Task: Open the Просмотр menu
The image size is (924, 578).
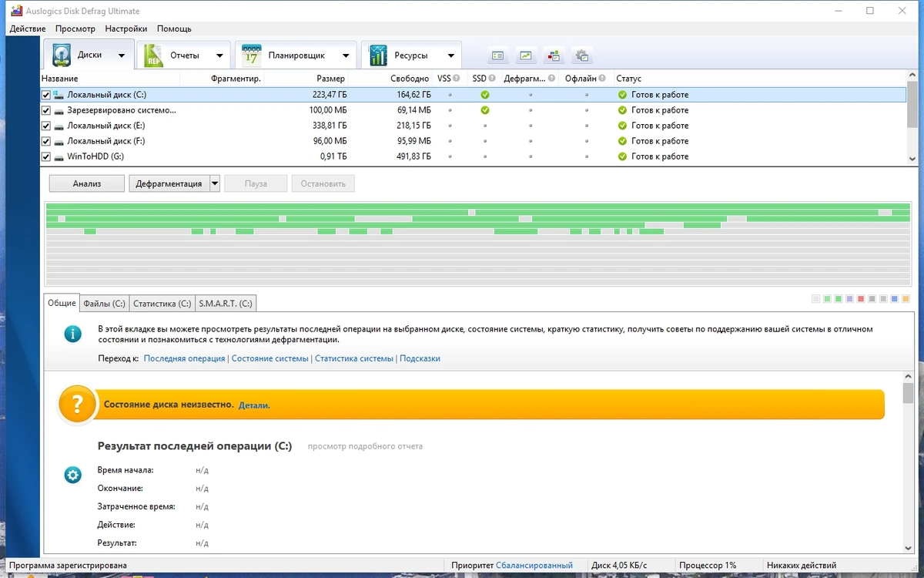Action: point(75,29)
